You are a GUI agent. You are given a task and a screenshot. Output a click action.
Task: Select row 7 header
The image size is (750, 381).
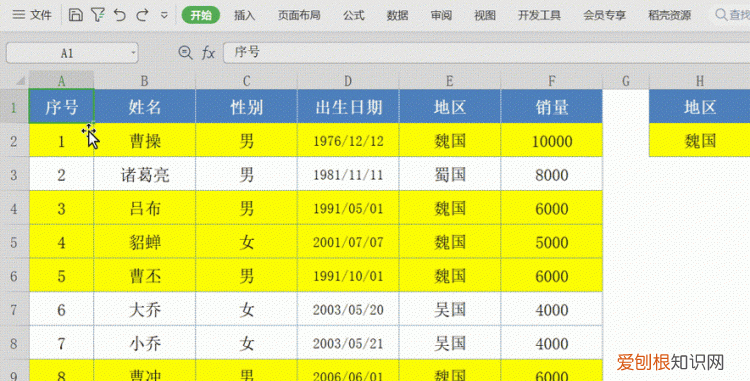14,310
